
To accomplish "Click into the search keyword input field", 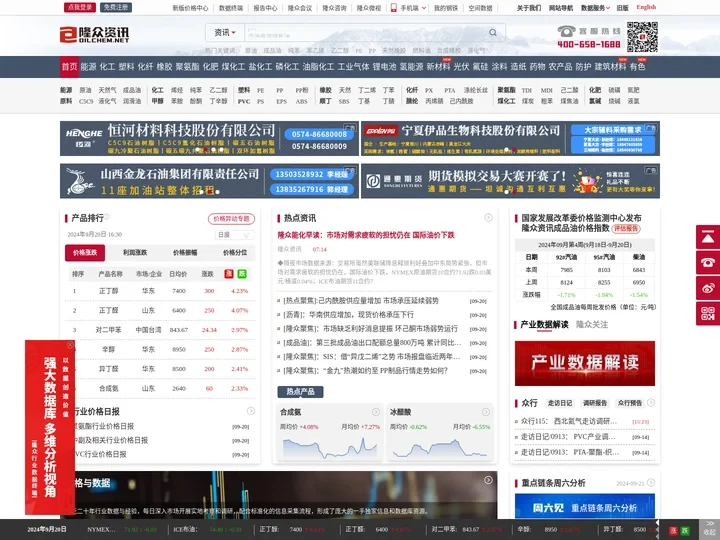I will [x=365, y=33].
